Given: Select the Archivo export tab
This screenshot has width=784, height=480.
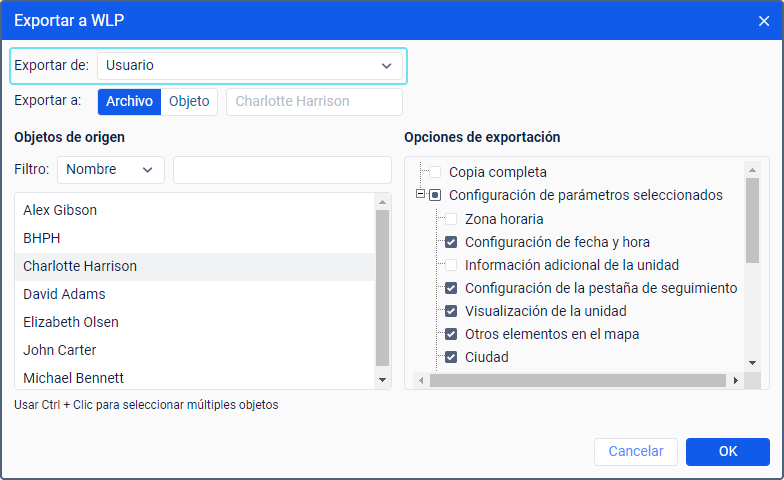Looking at the screenshot, I should coord(129,101).
